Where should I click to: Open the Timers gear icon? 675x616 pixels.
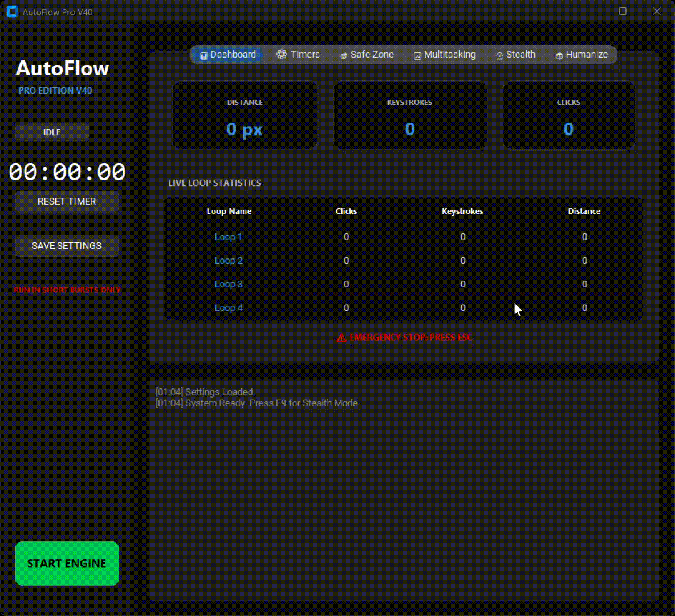281,55
